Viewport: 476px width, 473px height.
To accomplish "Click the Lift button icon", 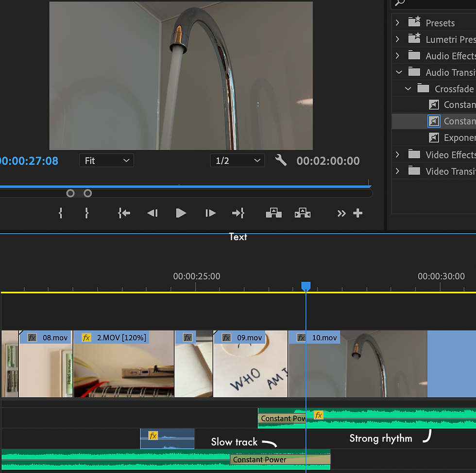I will [x=273, y=213].
